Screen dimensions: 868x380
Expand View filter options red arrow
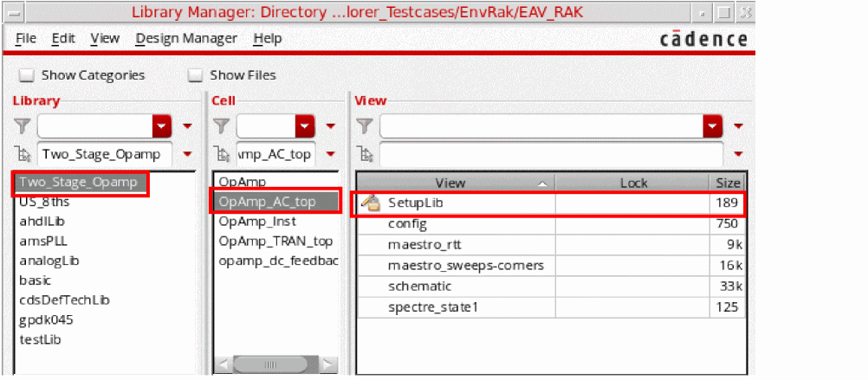[738, 126]
